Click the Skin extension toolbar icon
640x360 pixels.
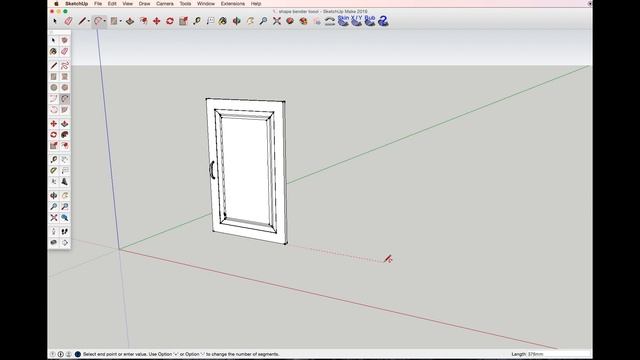click(343, 20)
